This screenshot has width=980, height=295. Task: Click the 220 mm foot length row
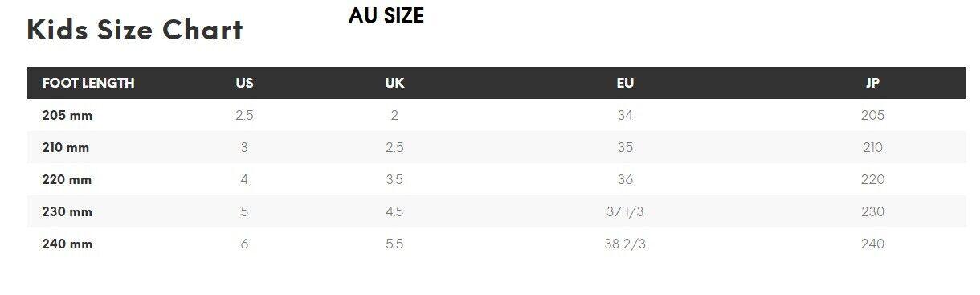click(x=496, y=179)
